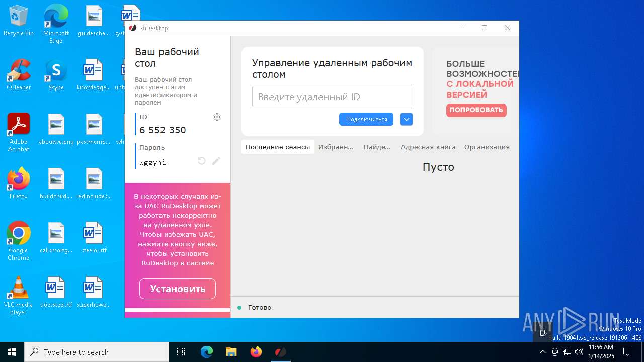The image size is (644, 362).
Task: Select the ID number 6 552 350
Action: coord(163,130)
